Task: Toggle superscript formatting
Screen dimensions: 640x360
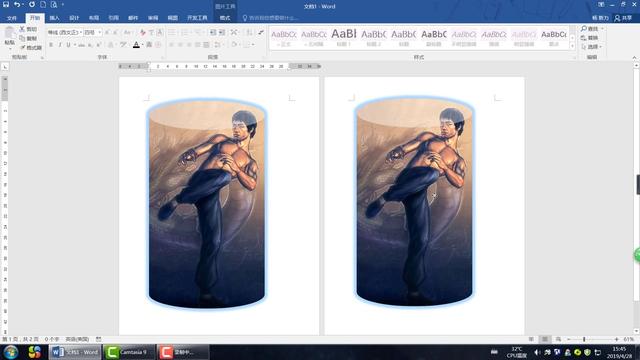Action: (x=99, y=45)
